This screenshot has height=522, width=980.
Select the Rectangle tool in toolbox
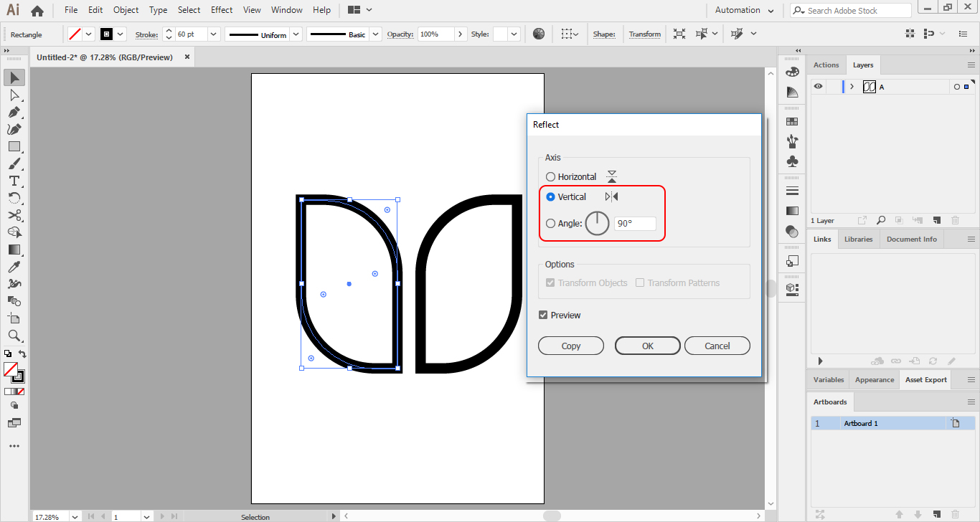14,147
